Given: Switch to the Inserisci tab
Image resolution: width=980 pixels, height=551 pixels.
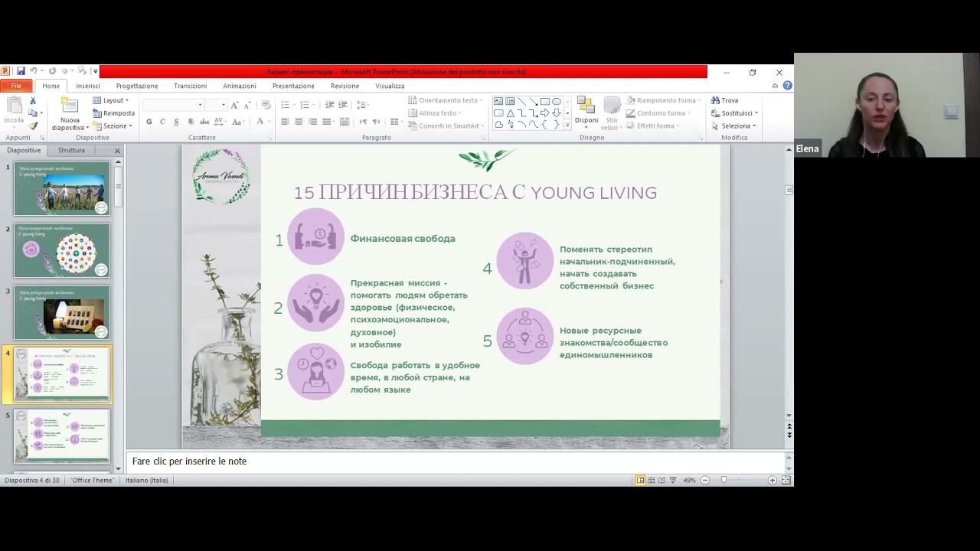Looking at the screenshot, I should (88, 86).
